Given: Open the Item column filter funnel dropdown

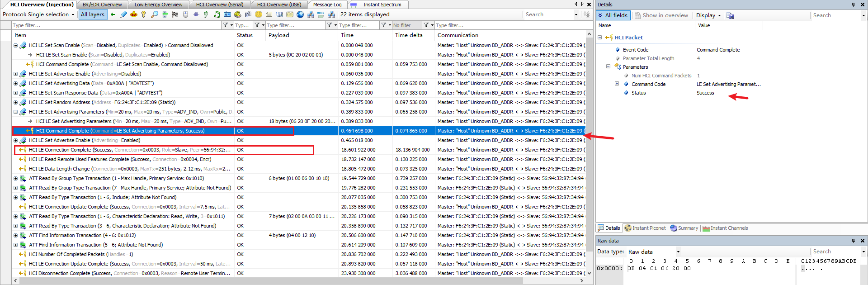Looking at the screenshot, I should 227,25.
